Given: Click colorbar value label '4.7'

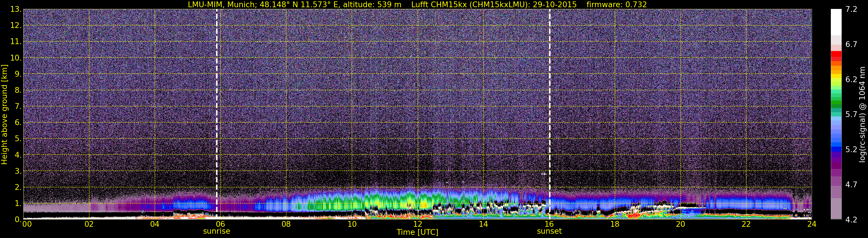Looking at the screenshot, I should [851, 185].
